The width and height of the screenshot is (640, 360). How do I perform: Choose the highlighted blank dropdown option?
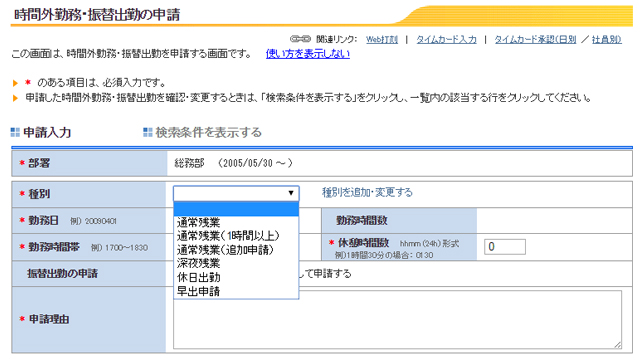(236, 209)
